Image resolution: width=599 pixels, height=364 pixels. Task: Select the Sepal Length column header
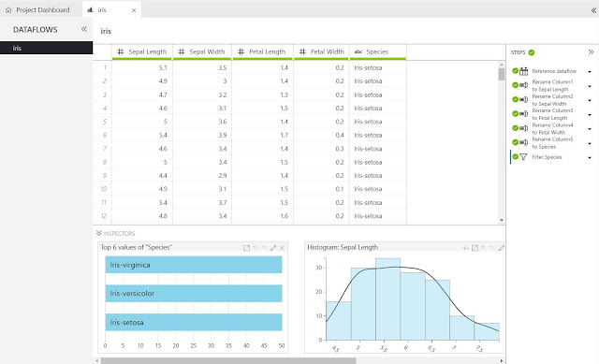point(142,51)
